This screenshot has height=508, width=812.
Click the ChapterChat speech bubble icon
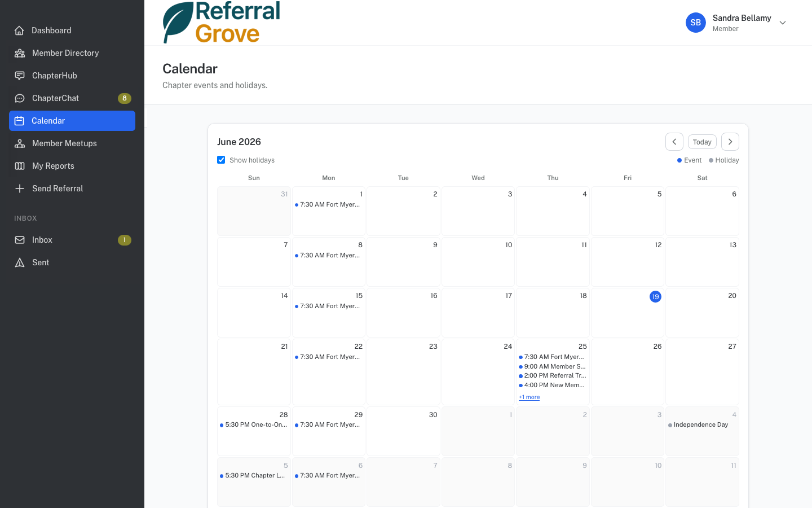tap(20, 98)
